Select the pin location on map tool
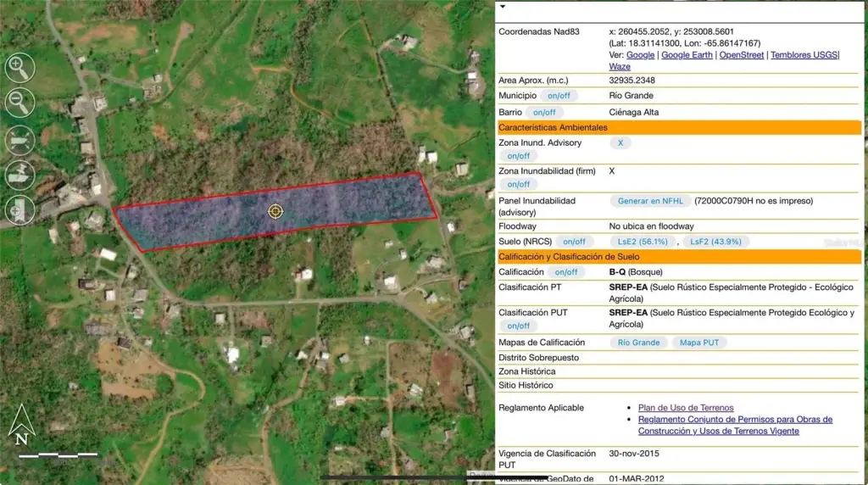 coord(19,174)
